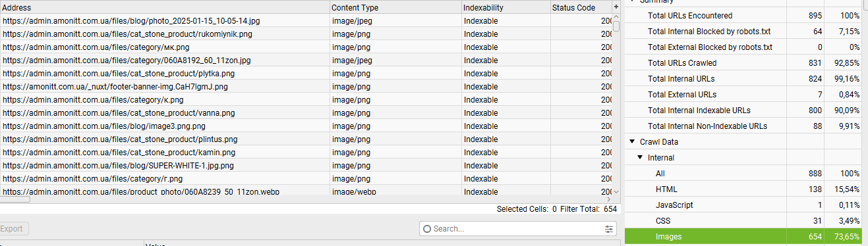Viewport: 868px width, 246px height.
Task: Click scroll right arrow of horizontal scrollbar
Action: tap(609, 199)
